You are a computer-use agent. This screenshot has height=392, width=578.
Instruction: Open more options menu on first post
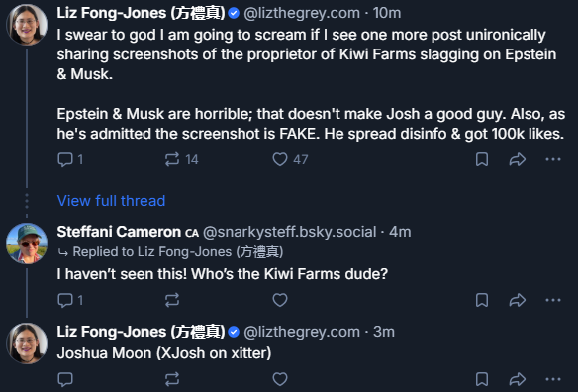pos(553,159)
